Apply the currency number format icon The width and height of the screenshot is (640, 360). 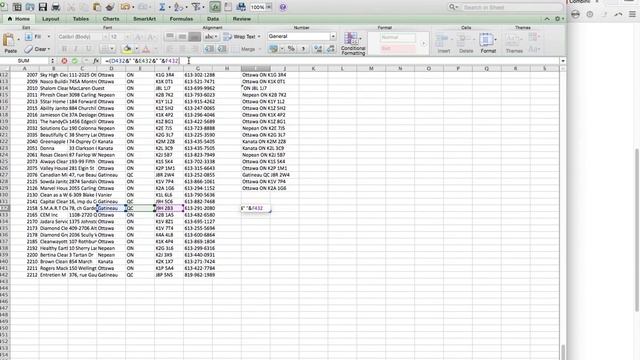tap(273, 49)
